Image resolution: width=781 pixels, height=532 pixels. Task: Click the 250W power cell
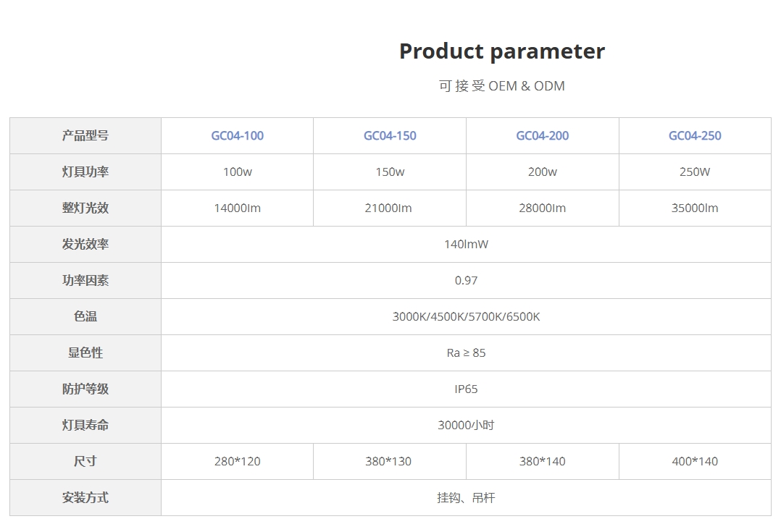(695, 172)
